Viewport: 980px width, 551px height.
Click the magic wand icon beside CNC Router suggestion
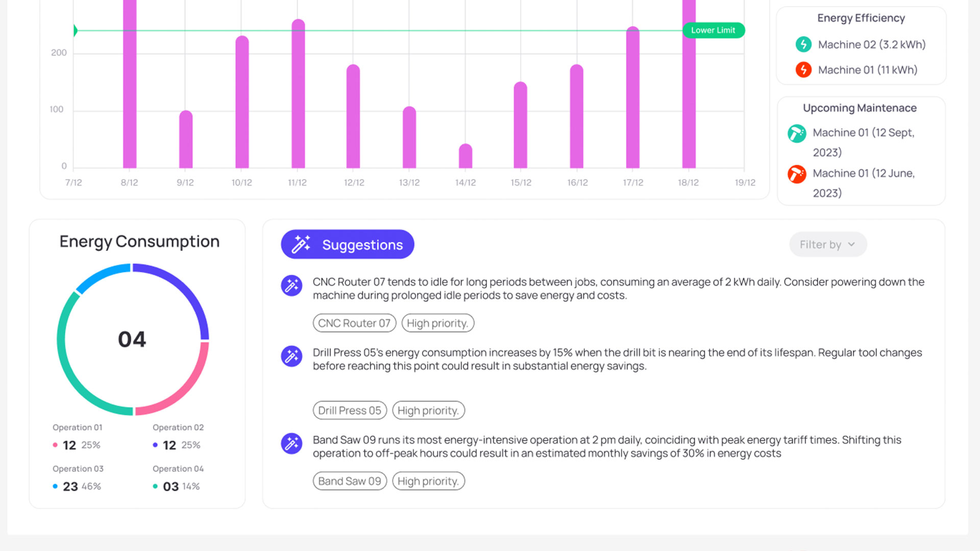point(291,285)
